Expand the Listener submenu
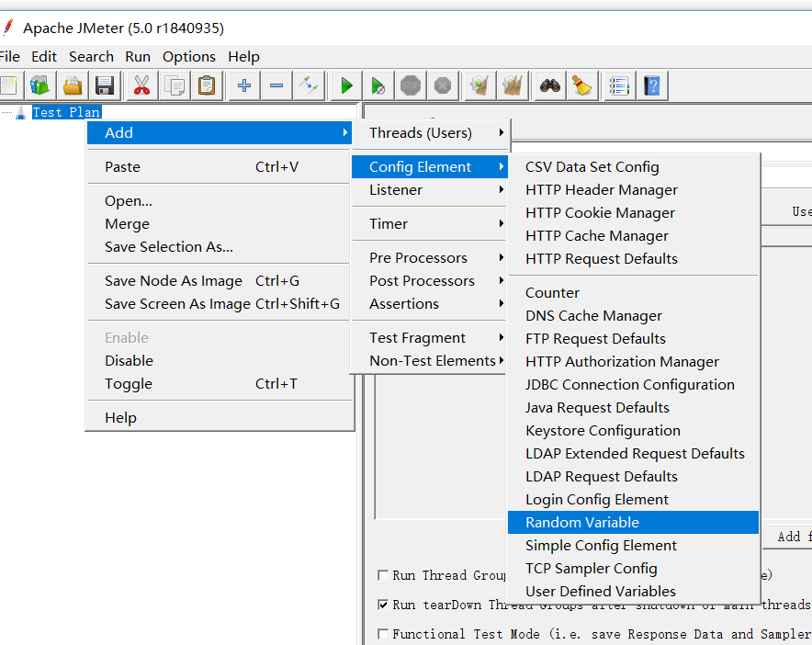Screen dimensions: 812x645 (x=429, y=189)
